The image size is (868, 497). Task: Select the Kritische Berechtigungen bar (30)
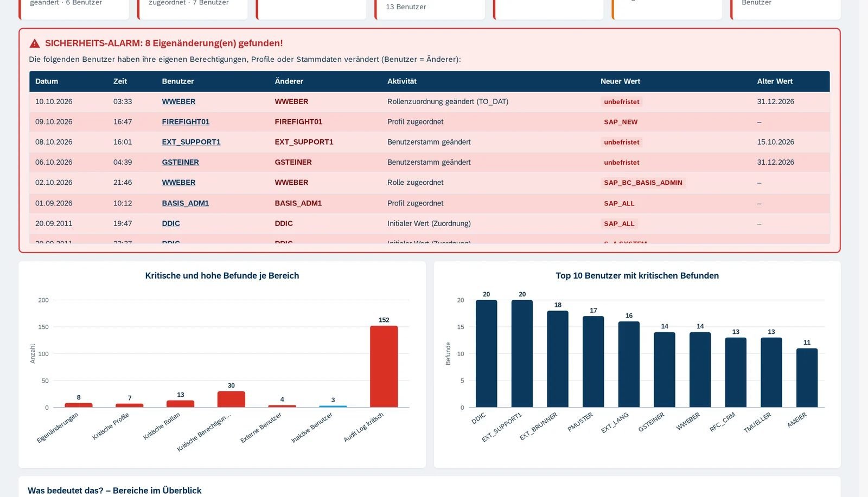231,399
